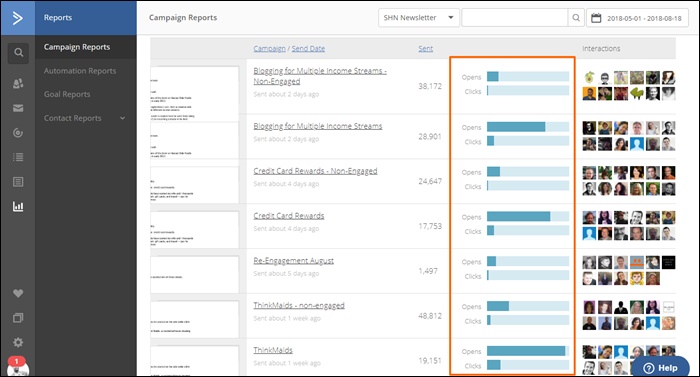Image resolution: width=700 pixels, height=377 pixels.
Task: Open Blogging for Multiple Income Streams - Non-Engaged campaign
Action: tap(320, 76)
